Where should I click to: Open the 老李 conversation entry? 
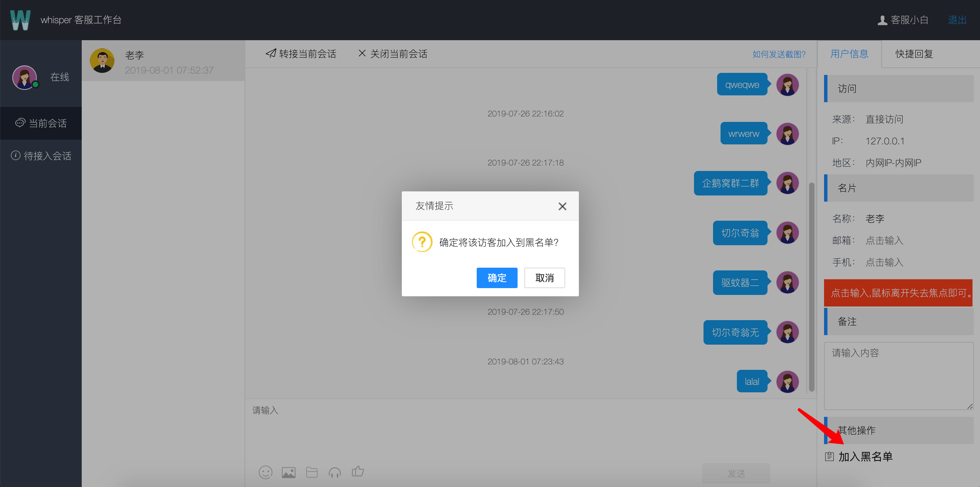163,61
